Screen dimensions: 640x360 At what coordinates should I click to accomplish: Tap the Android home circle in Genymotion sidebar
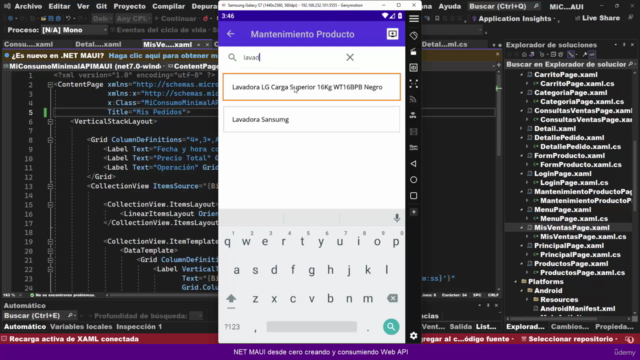pyautogui.click(x=413, y=180)
